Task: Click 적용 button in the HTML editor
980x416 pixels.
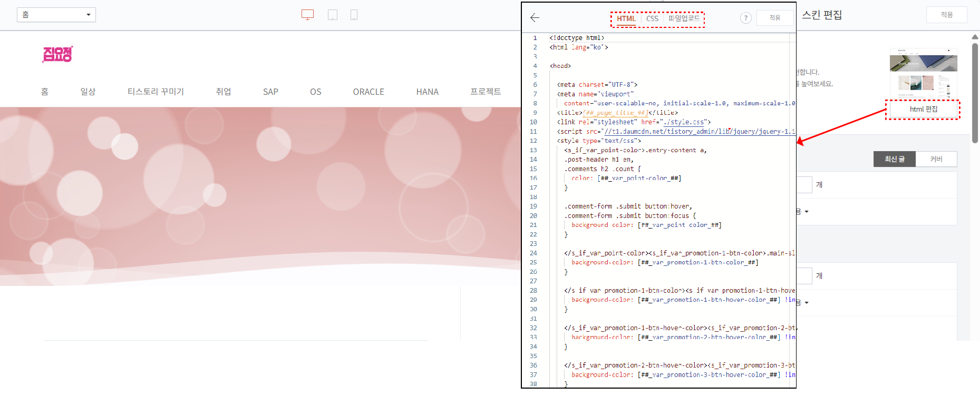Action: pyautogui.click(x=774, y=18)
